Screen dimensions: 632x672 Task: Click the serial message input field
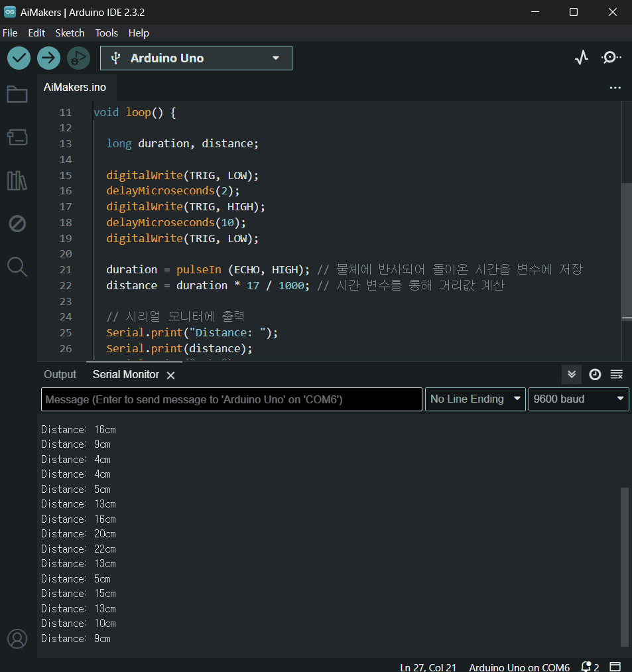pyautogui.click(x=231, y=399)
